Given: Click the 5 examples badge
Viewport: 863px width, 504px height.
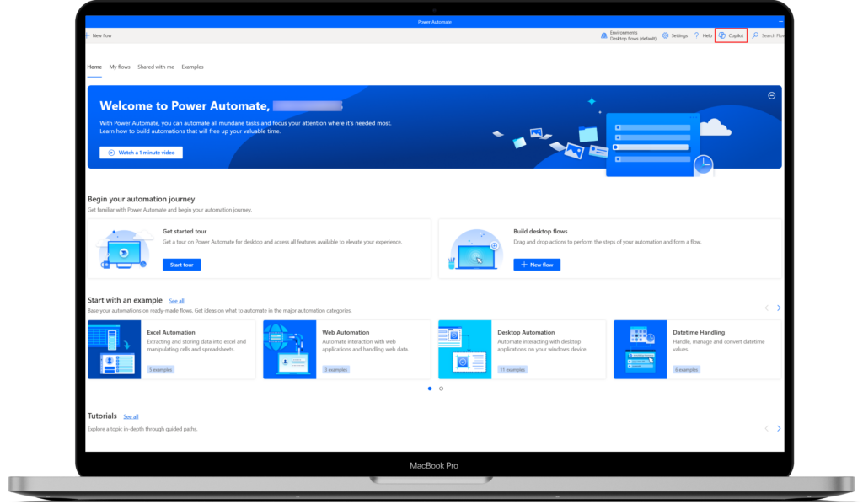Looking at the screenshot, I should (x=161, y=370).
